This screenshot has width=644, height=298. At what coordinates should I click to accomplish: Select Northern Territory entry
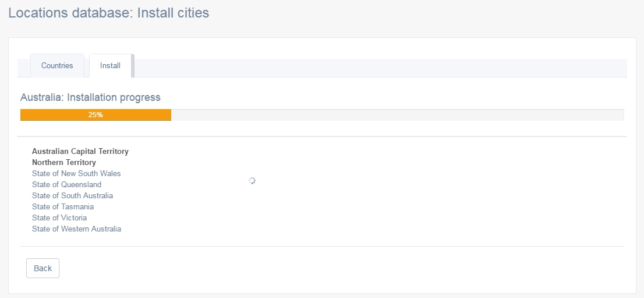(x=64, y=163)
